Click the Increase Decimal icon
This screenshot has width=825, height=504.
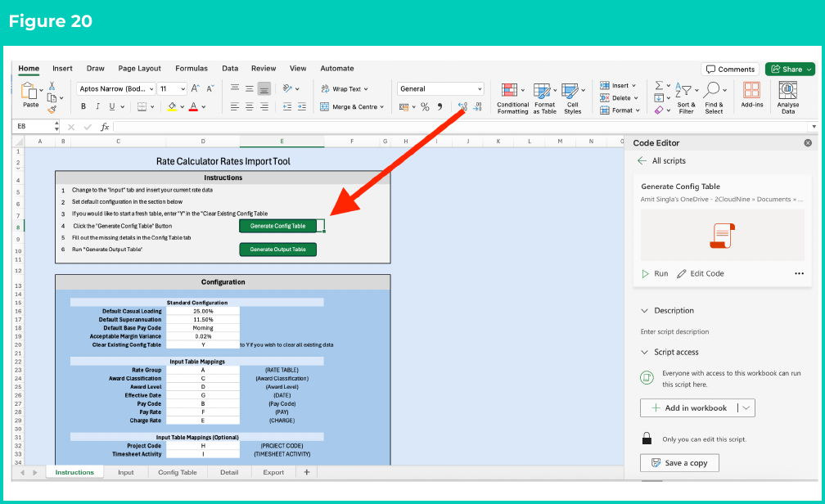point(462,107)
